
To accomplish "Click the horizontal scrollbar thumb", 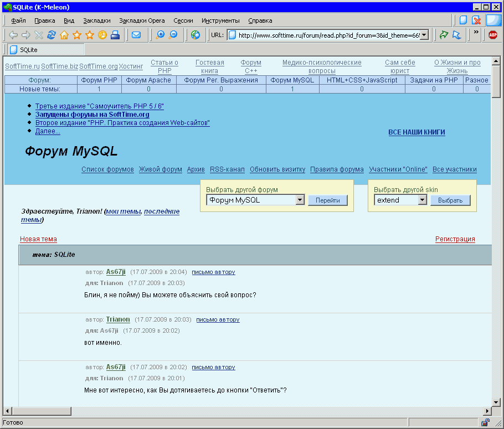I will 42,411.
